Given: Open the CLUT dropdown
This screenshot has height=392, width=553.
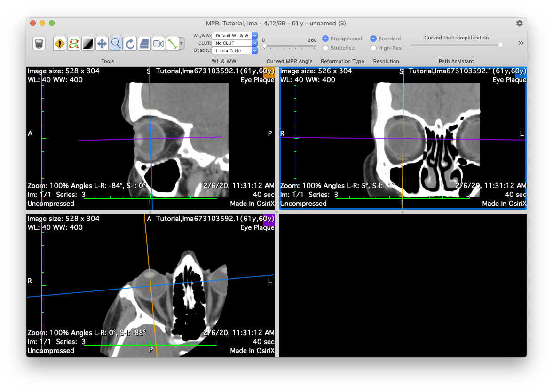Looking at the screenshot, I should [234, 43].
